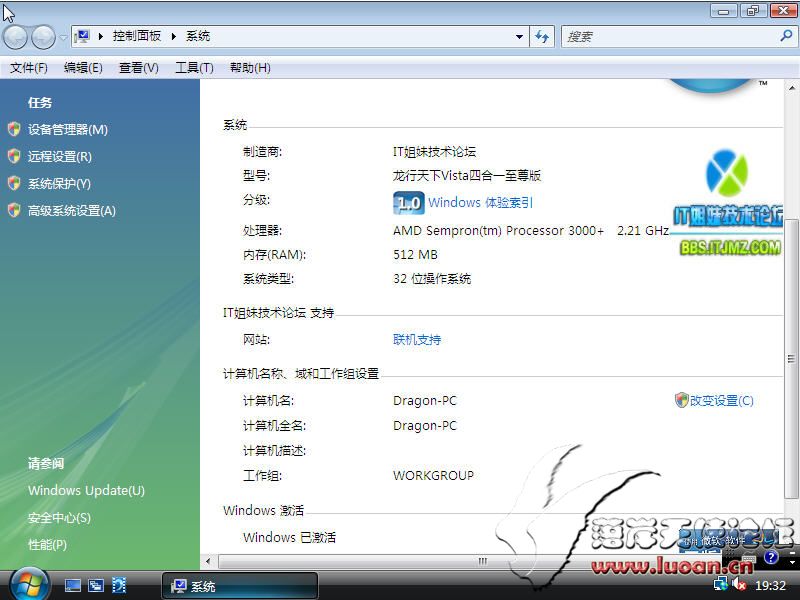This screenshot has width=800, height=600.
Task: Click shield icon beside 系统保护
Action: (14, 183)
